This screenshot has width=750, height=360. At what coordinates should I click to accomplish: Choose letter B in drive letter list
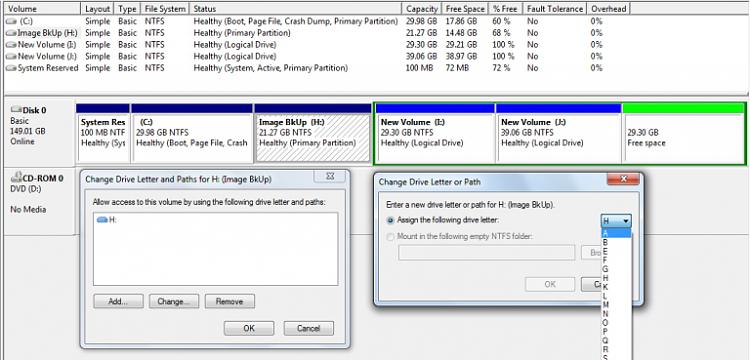(616, 242)
